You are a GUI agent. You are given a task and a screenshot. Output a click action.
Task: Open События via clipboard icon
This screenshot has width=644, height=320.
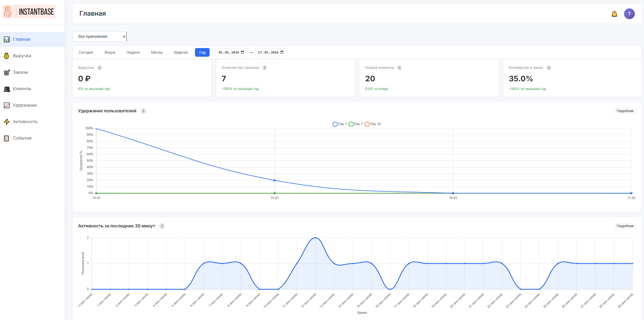6,138
